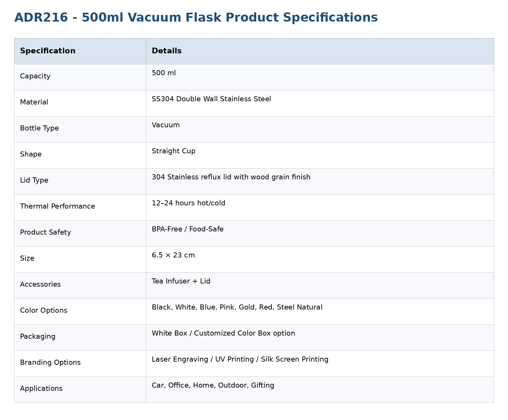Select the 500 ml capacity value
508x420 pixels.
(x=164, y=73)
